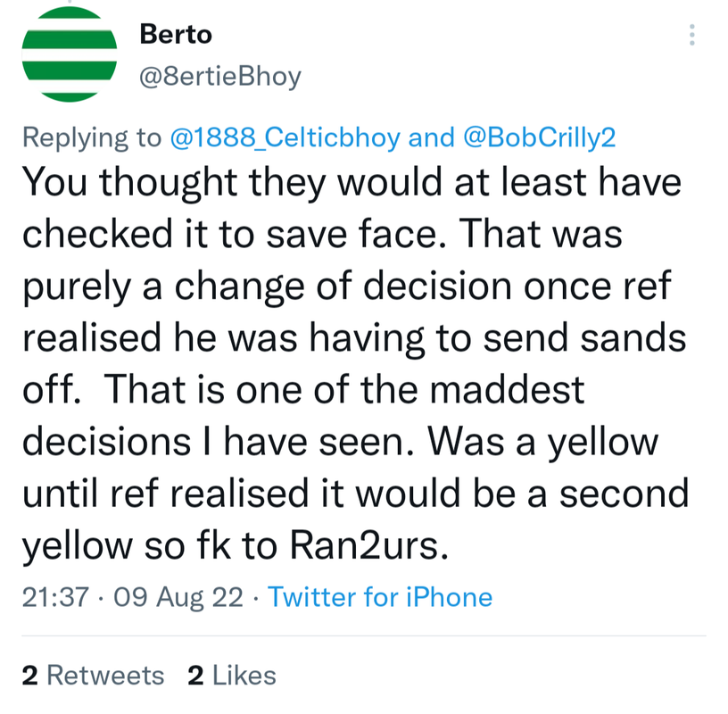Click the green and white striped avatar
Image resolution: width=728 pixels, height=714 pixels.
(69, 54)
